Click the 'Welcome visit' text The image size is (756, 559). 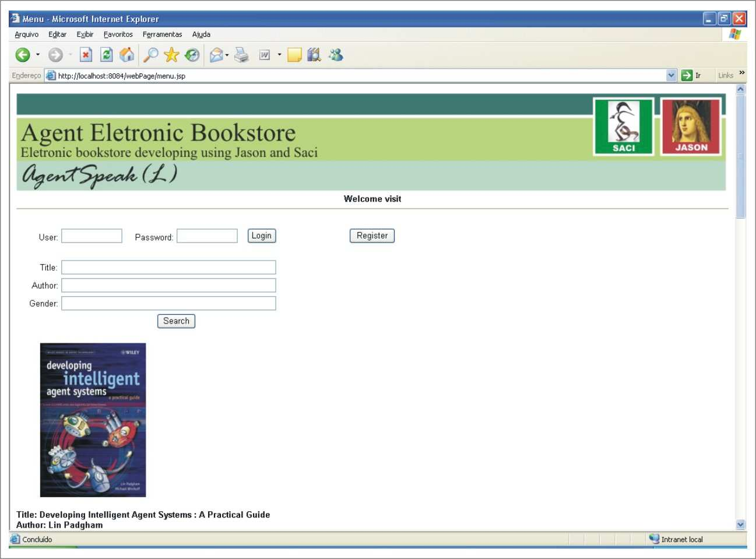(372, 199)
